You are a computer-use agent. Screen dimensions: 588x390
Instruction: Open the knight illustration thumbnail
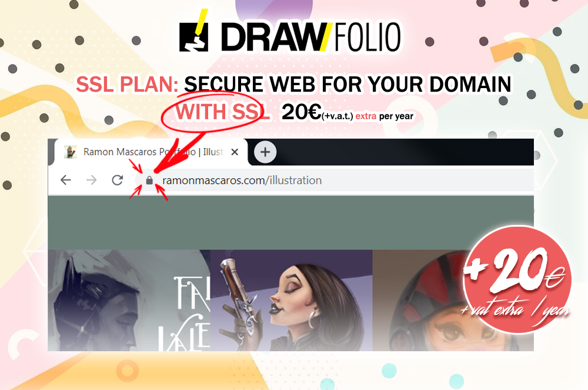coord(129,300)
